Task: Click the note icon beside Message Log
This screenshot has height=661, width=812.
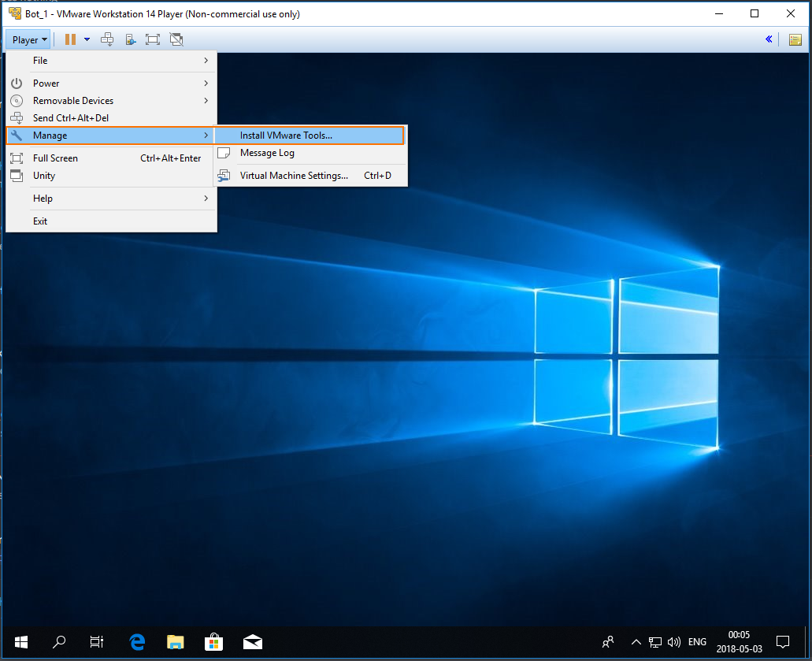Action: click(x=224, y=153)
